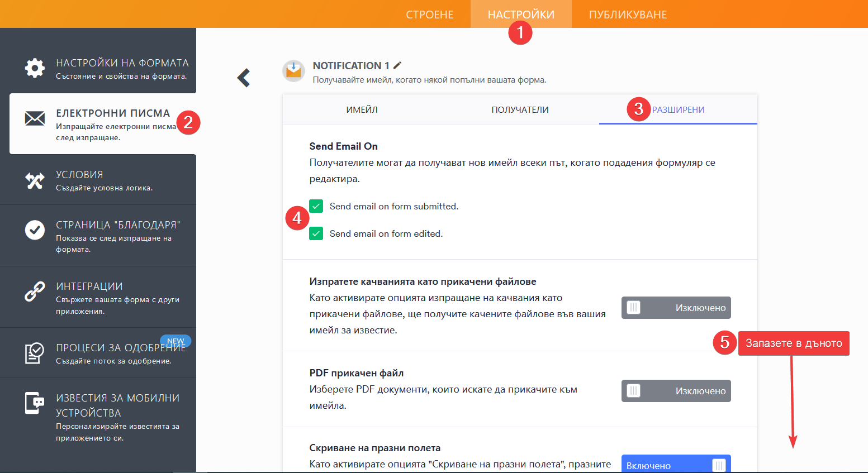Disable the Скриване на празни полета toggle
Screen dimensions: 868x473
(x=676, y=465)
